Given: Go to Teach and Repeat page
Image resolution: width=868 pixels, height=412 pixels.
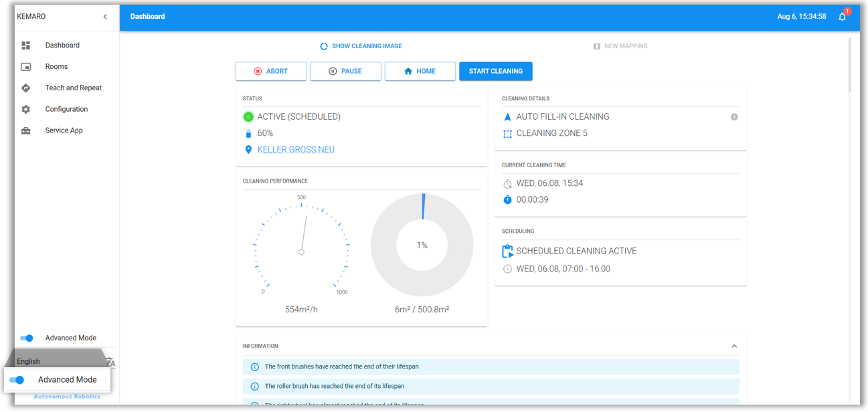Looking at the screenshot, I should 74,88.
